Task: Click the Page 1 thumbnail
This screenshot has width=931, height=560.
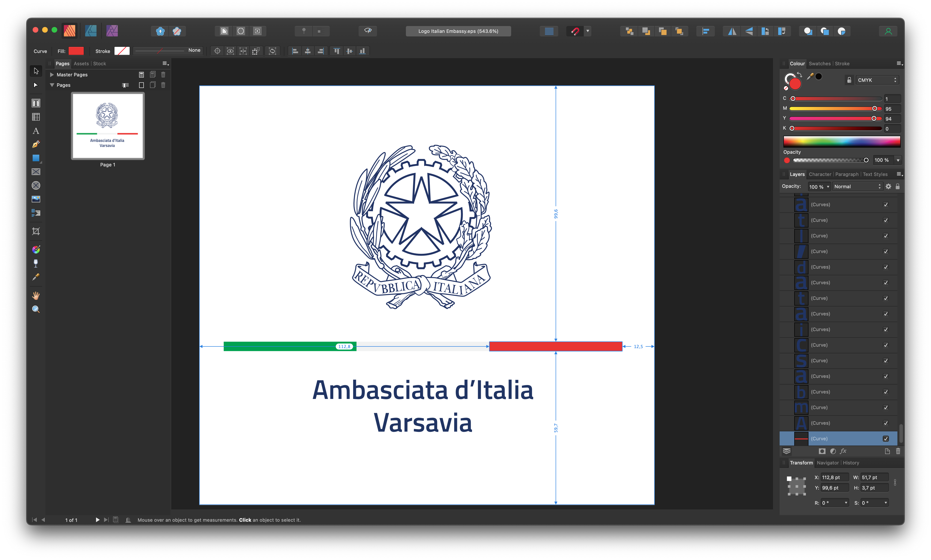Action: [x=108, y=126]
